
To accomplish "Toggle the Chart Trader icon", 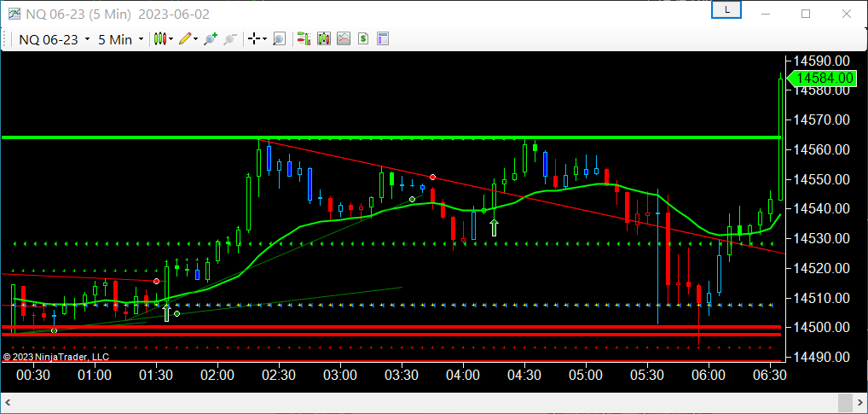I will [x=304, y=38].
